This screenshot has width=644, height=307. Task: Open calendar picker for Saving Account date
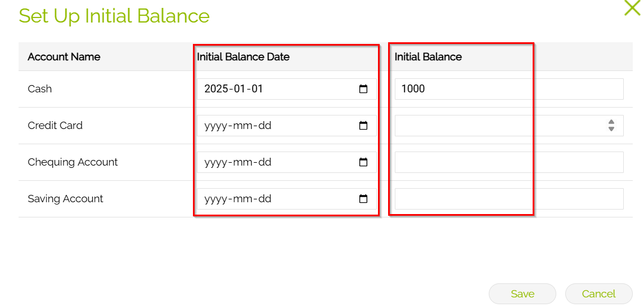pos(363,199)
